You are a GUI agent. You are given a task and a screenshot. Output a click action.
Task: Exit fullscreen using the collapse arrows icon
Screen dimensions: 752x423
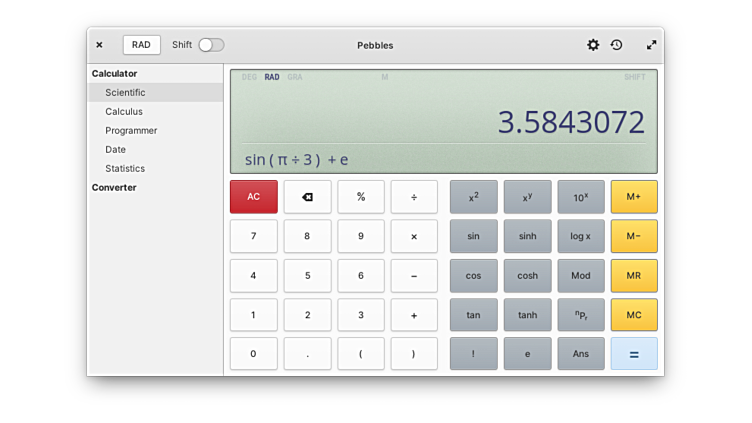tap(652, 45)
